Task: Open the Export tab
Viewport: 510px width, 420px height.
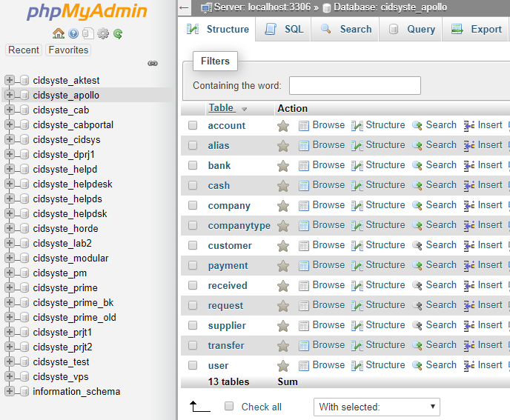Action: coord(477,30)
